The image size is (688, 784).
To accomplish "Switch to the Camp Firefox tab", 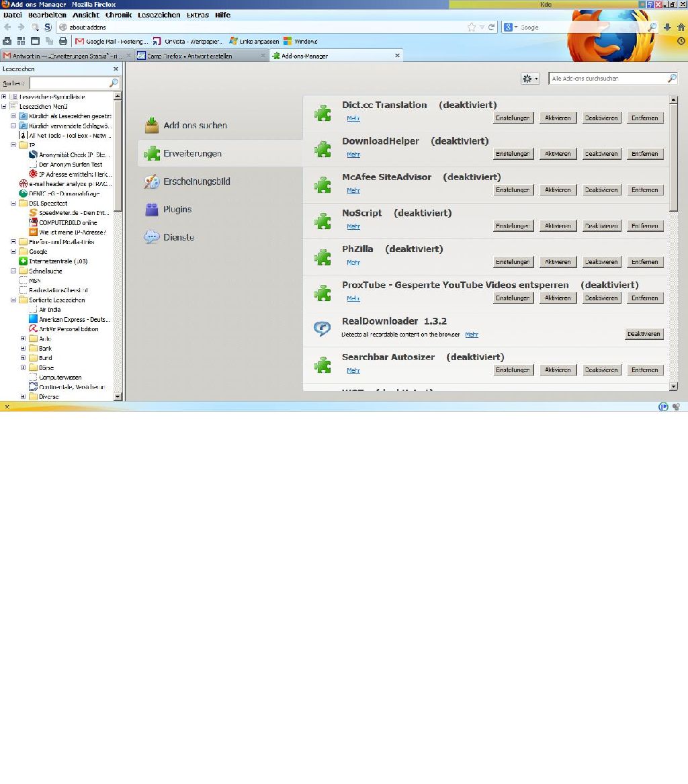I will [x=200, y=56].
